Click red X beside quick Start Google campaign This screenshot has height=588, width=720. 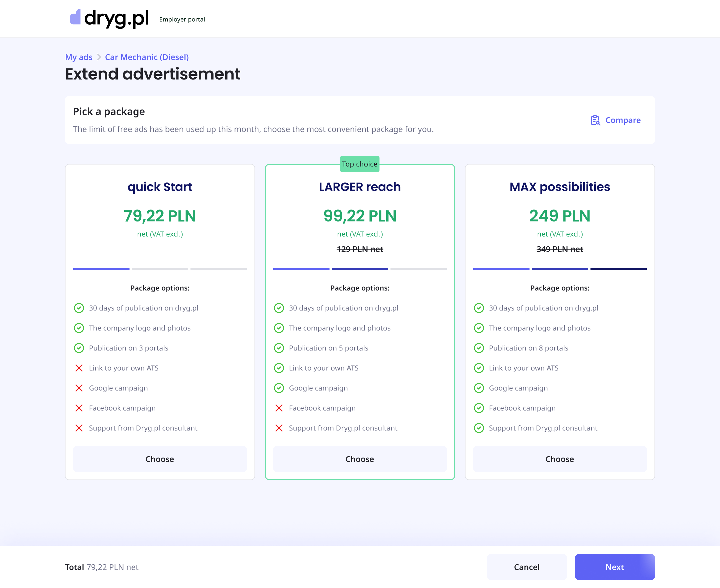pos(79,388)
